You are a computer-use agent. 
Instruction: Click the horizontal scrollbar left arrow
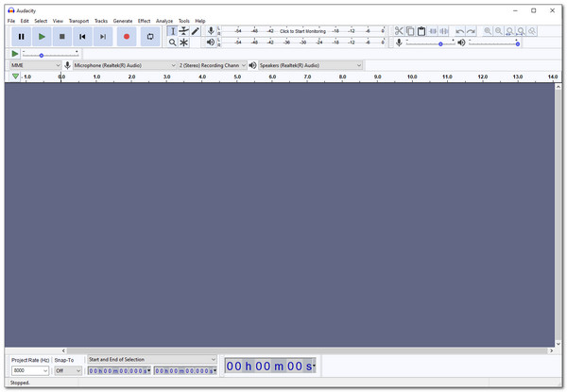pos(63,350)
